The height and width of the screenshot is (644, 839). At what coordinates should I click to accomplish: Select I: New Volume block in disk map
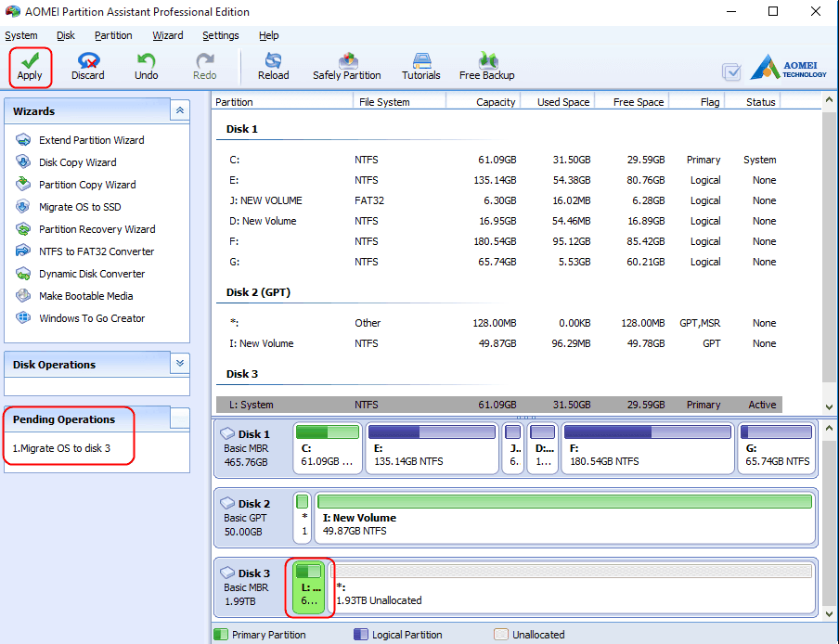pyautogui.click(x=565, y=518)
